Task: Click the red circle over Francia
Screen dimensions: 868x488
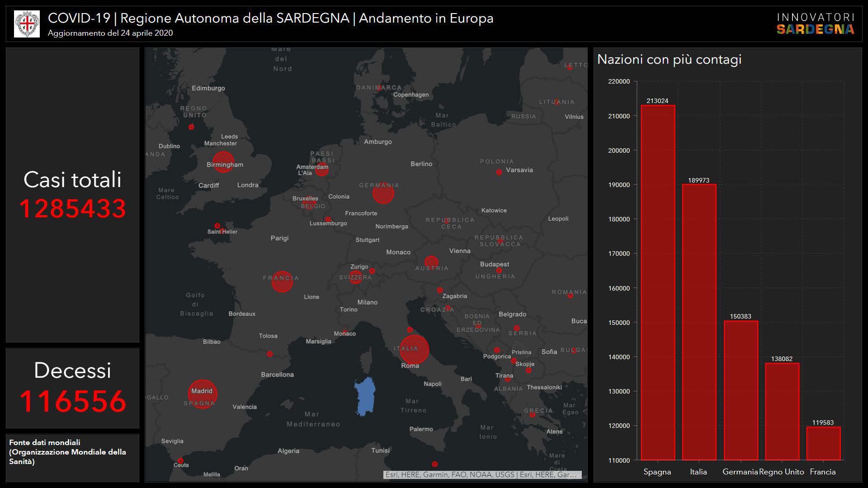Action: pos(282,281)
